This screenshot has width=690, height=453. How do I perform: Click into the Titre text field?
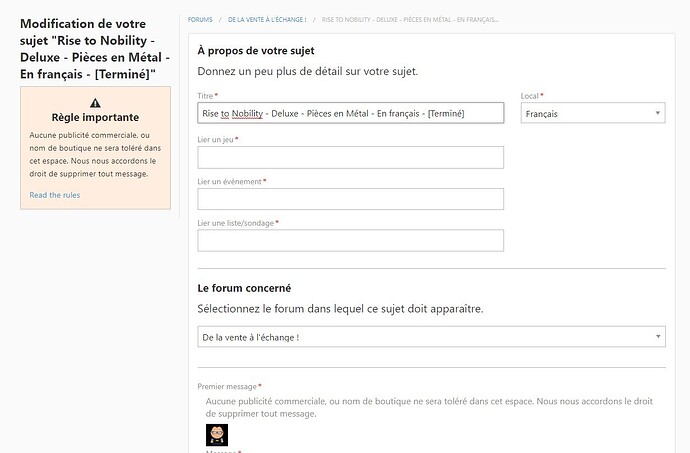tap(351, 113)
